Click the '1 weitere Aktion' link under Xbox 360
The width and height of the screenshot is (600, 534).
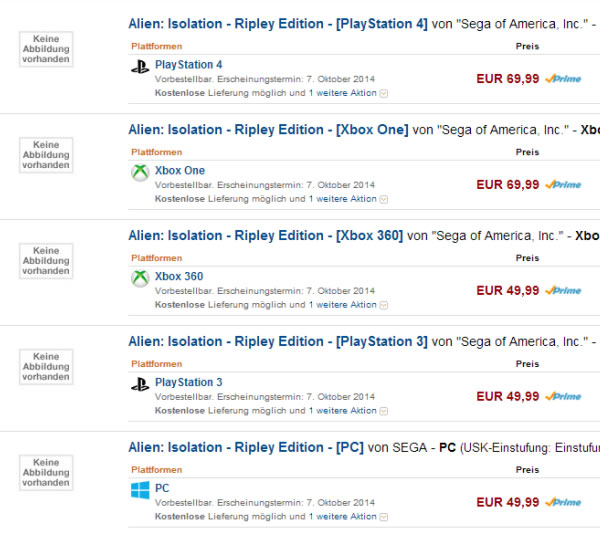click(343, 305)
